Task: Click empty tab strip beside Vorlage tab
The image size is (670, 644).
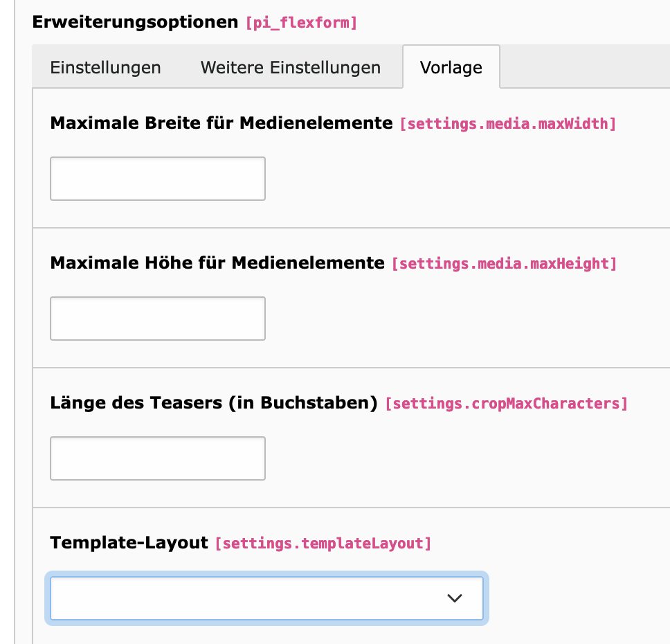Action: coord(585,66)
